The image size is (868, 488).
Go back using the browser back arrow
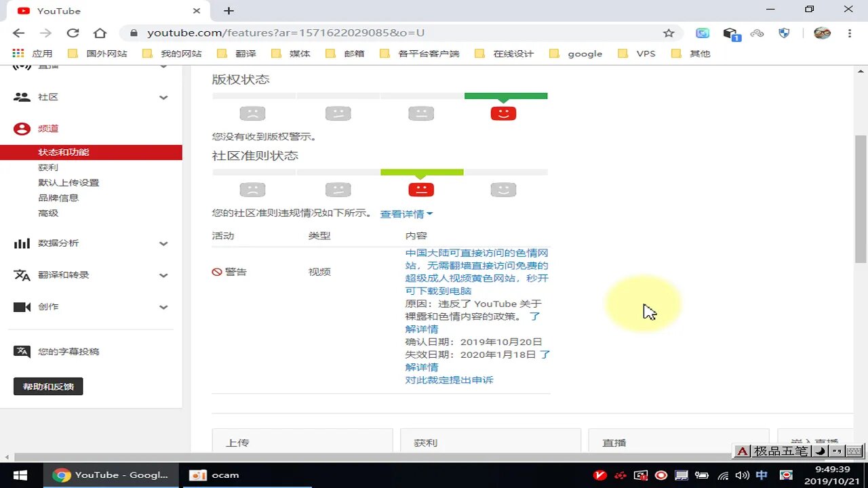coord(18,33)
